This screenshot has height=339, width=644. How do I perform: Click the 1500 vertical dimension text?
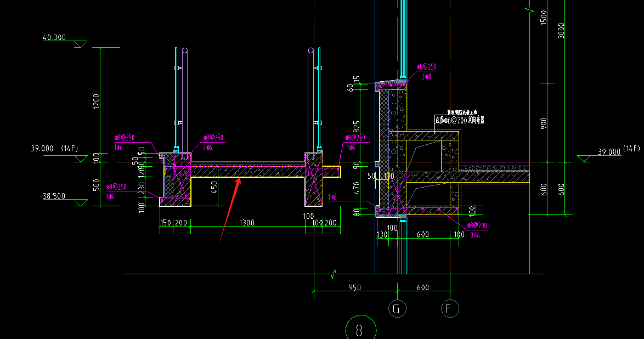coord(544,18)
